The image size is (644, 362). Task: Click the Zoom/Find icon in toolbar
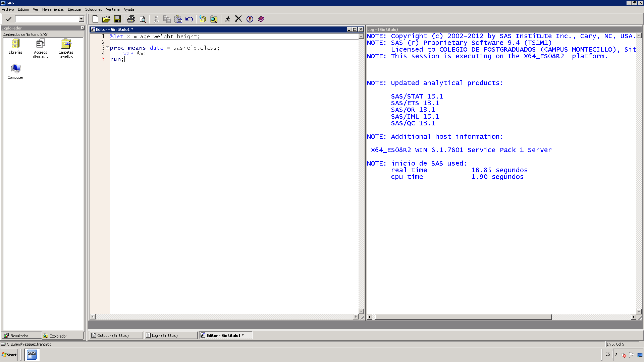click(213, 18)
